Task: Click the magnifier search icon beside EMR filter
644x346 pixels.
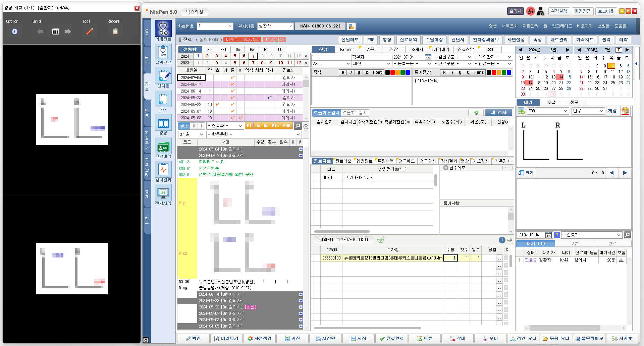Action: [298, 126]
